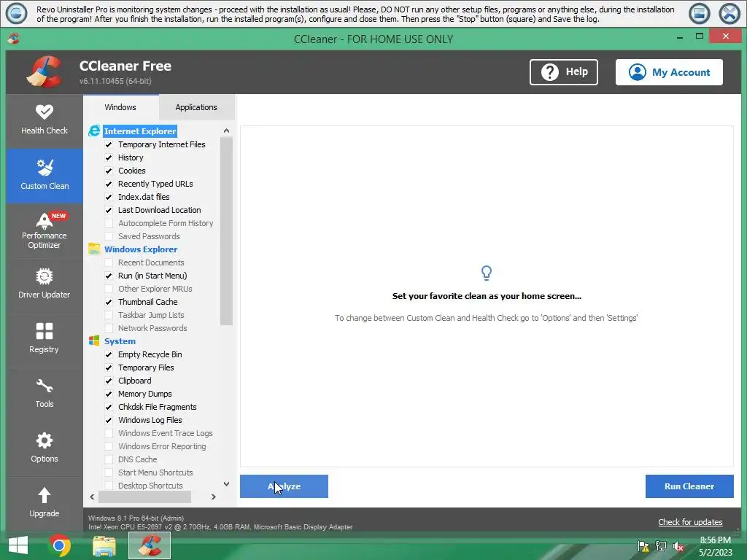Click the list scroll-down arrow

(226, 484)
